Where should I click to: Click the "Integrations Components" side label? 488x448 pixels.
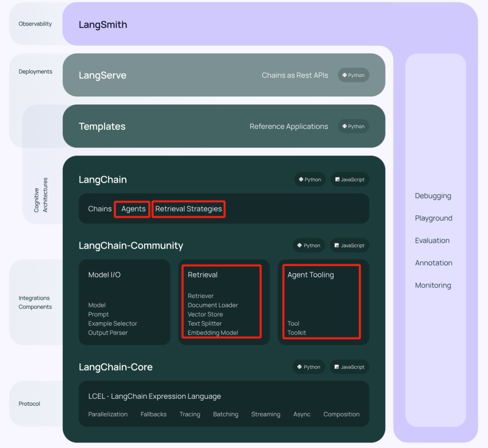[x=35, y=302]
